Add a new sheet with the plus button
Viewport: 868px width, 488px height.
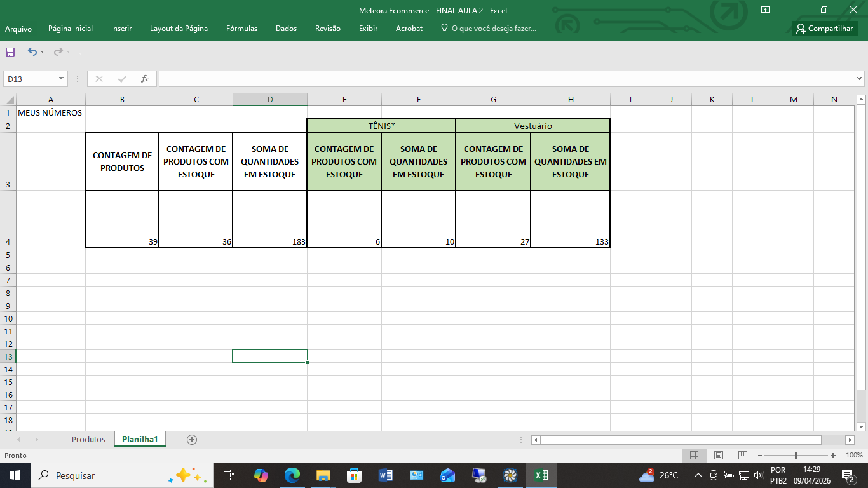(x=192, y=439)
